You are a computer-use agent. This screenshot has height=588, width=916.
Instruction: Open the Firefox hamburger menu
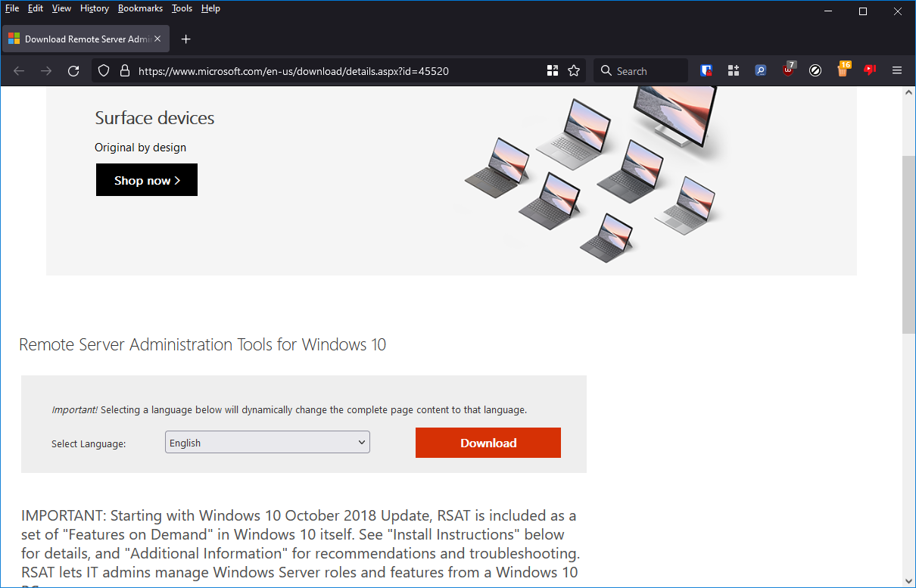(897, 70)
